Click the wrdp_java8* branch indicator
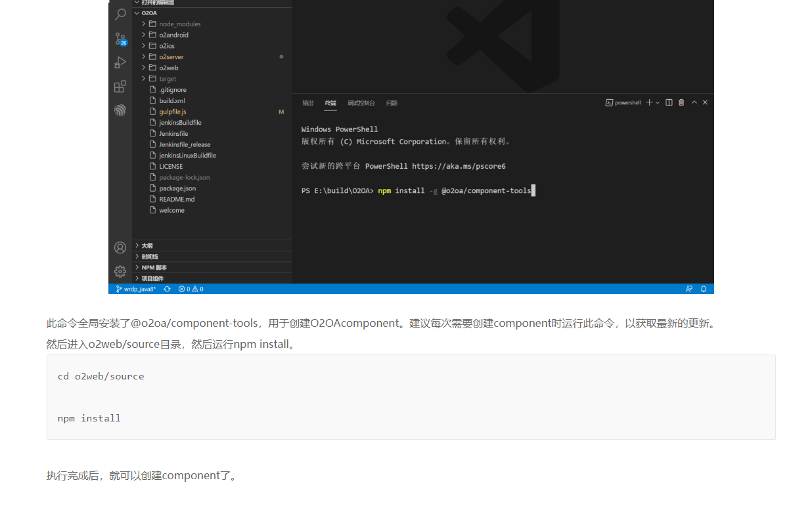812x514 pixels. (x=135, y=289)
